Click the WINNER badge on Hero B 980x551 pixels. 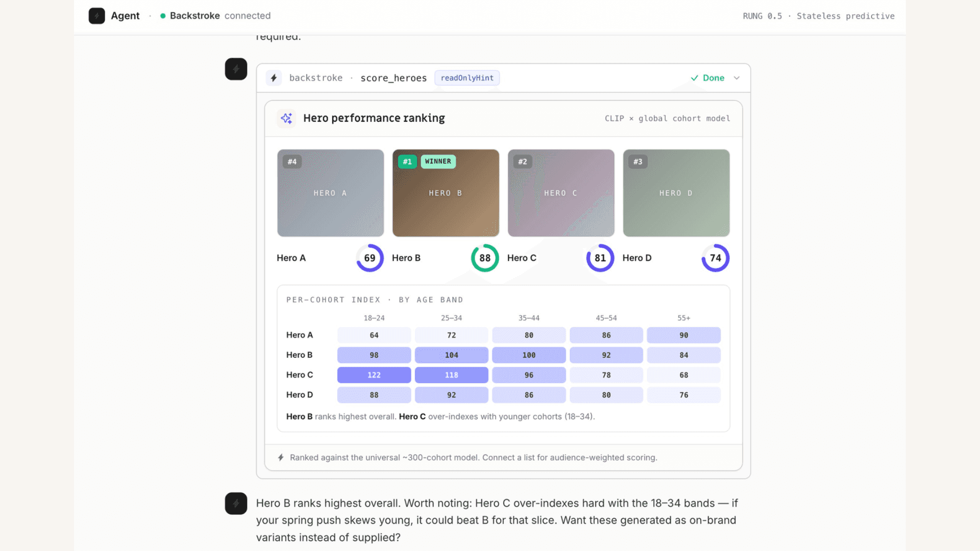point(438,161)
